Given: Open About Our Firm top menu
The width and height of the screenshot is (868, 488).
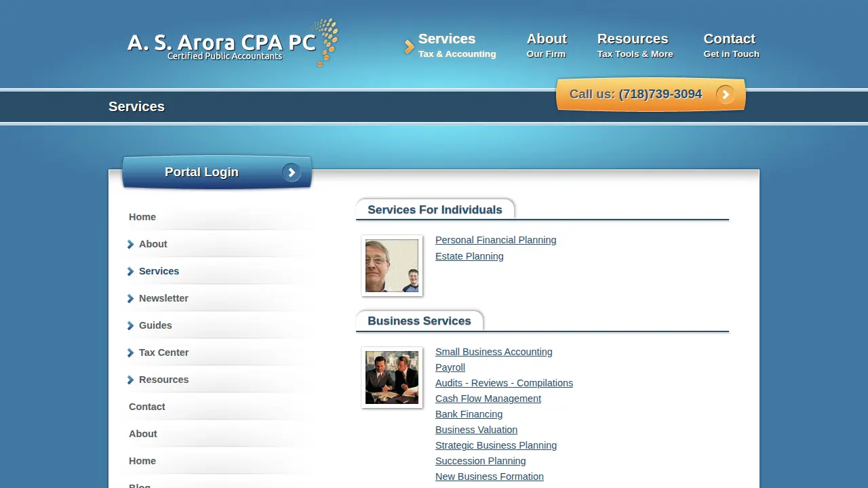Looking at the screenshot, I should pyautogui.click(x=547, y=45).
